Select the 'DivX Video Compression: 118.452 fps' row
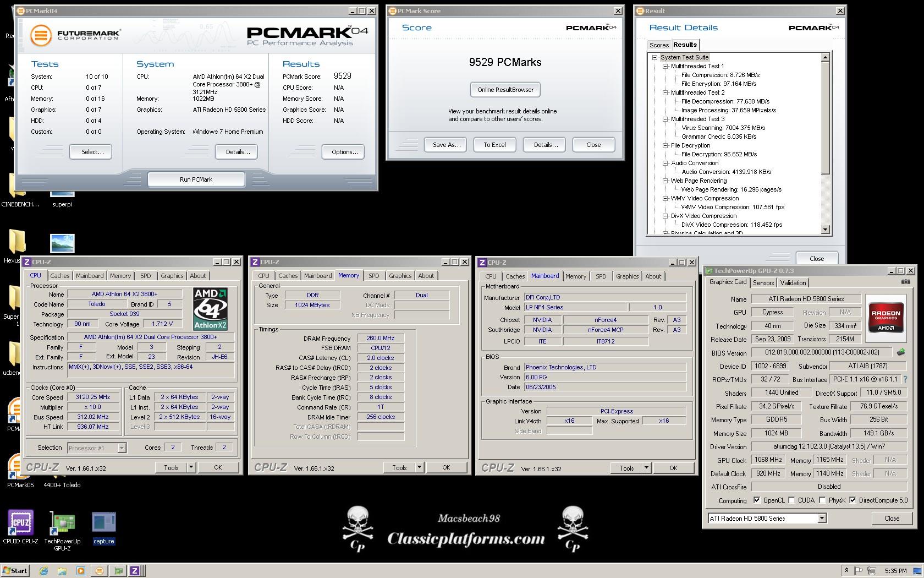Screen dimensions: 924x578 (x=732, y=225)
